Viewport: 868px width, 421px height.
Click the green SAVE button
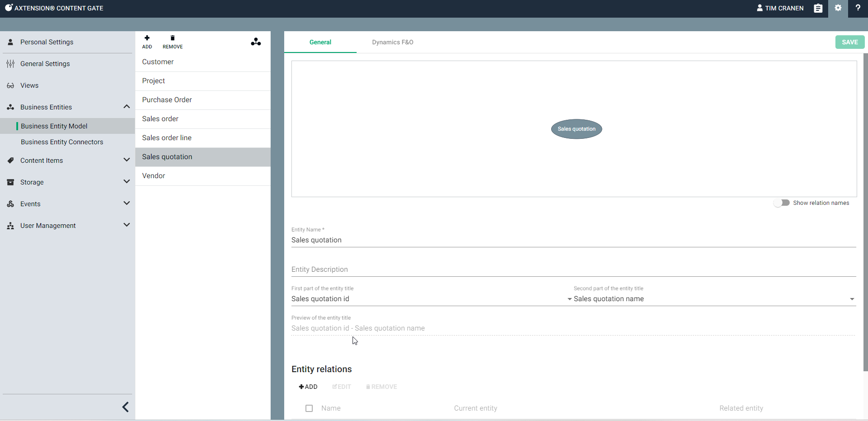pos(849,42)
